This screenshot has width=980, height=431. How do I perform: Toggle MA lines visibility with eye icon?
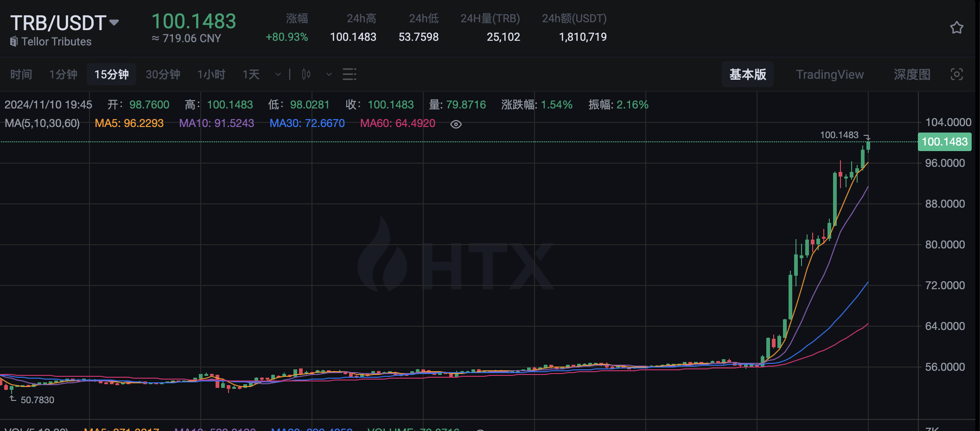pyautogui.click(x=456, y=124)
